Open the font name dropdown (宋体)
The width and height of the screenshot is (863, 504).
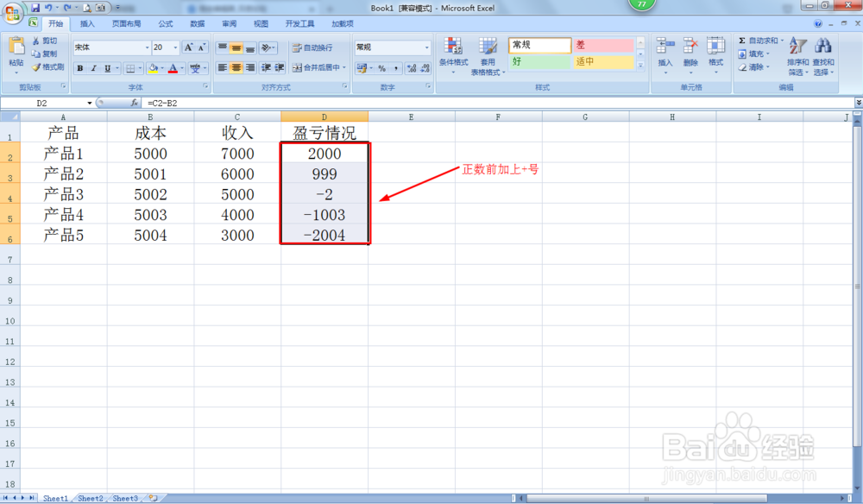pos(147,47)
